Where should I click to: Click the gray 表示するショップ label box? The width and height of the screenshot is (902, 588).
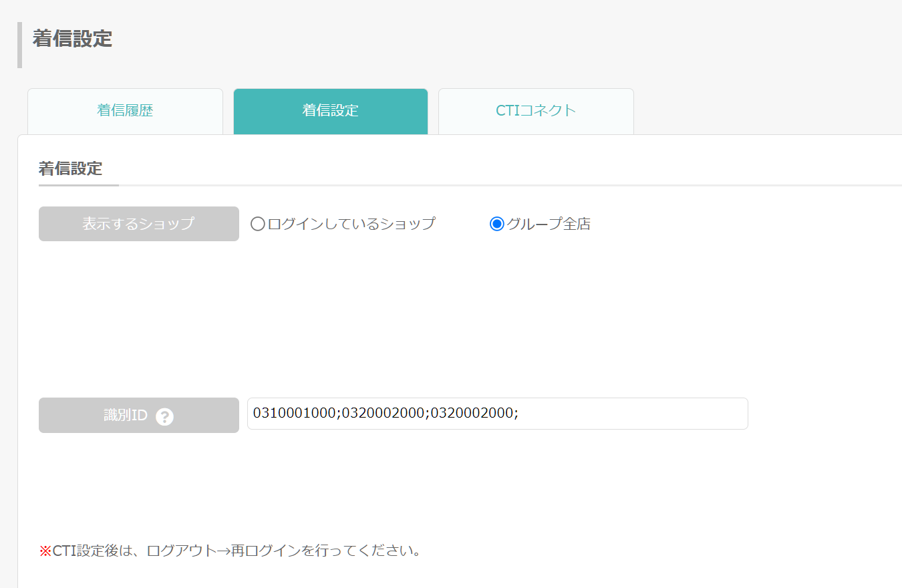pyautogui.click(x=139, y=224)
